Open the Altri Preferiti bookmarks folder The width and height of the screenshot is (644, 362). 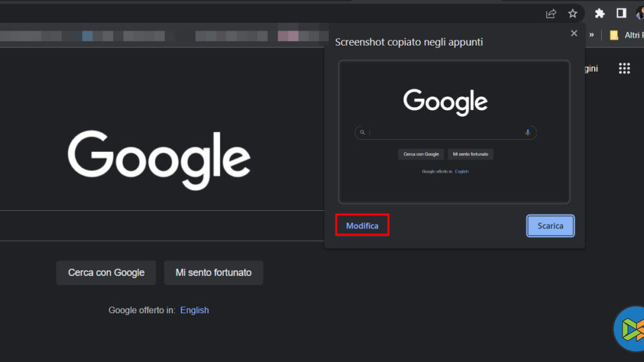coord(626,35)
